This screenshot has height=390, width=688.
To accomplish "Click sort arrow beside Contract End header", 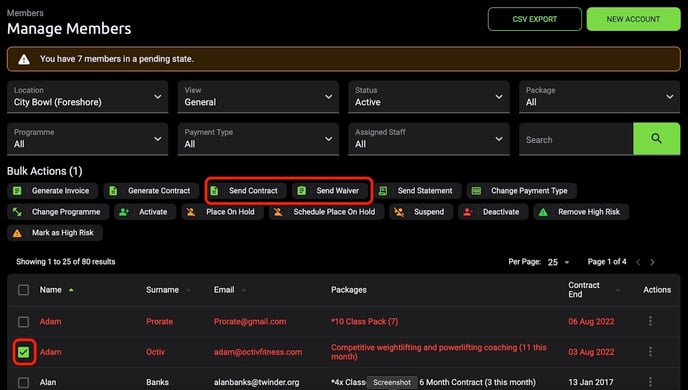I will click(618, 290).
